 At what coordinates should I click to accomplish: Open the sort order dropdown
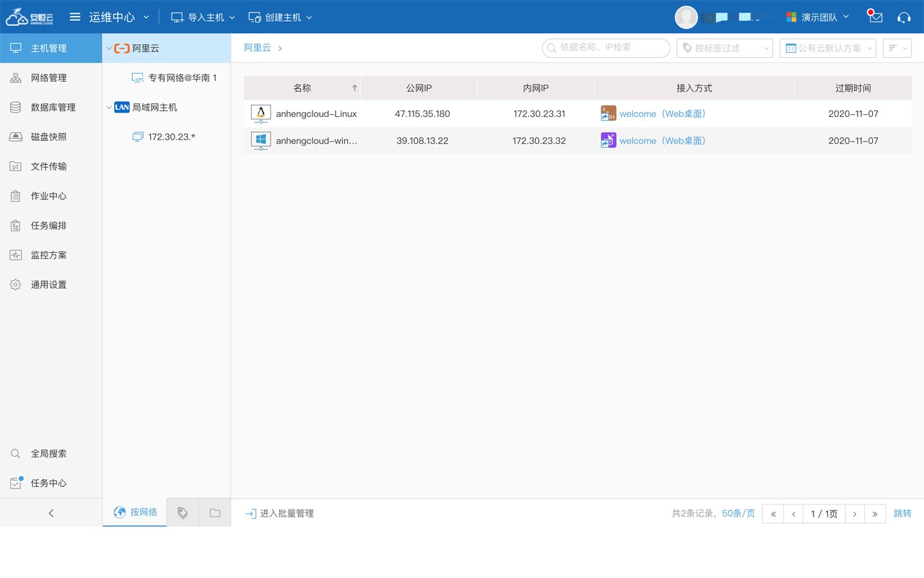(x=897, y=48)
